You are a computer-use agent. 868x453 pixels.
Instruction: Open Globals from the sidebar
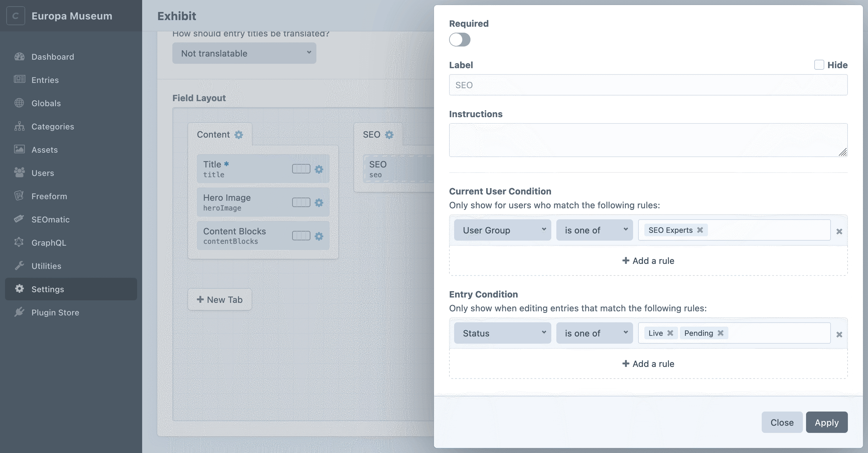[71, 103]
